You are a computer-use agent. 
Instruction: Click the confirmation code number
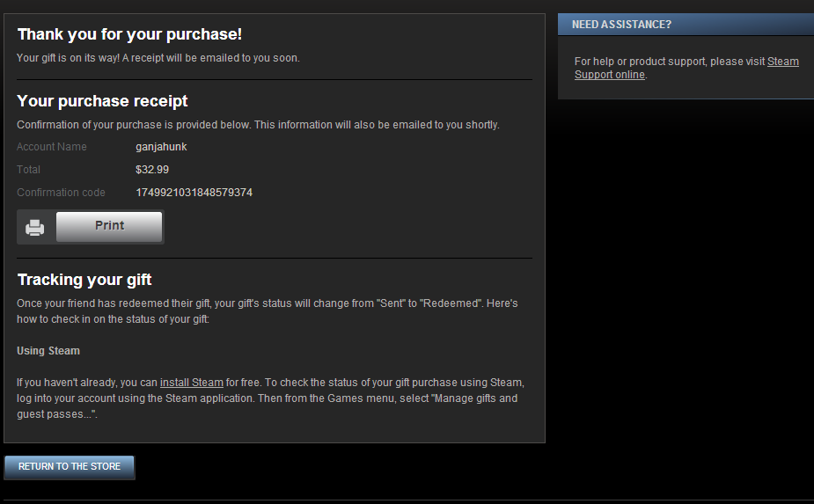pyautogui.click(x=194, y=193)
